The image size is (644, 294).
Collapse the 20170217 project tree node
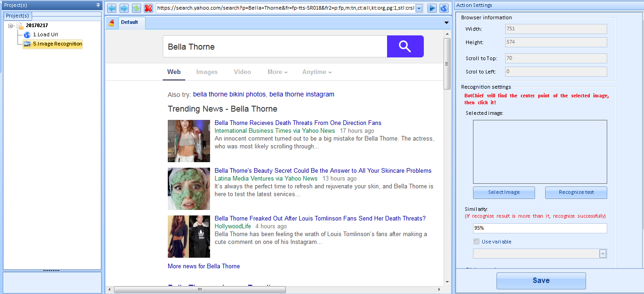coord(11,26)
